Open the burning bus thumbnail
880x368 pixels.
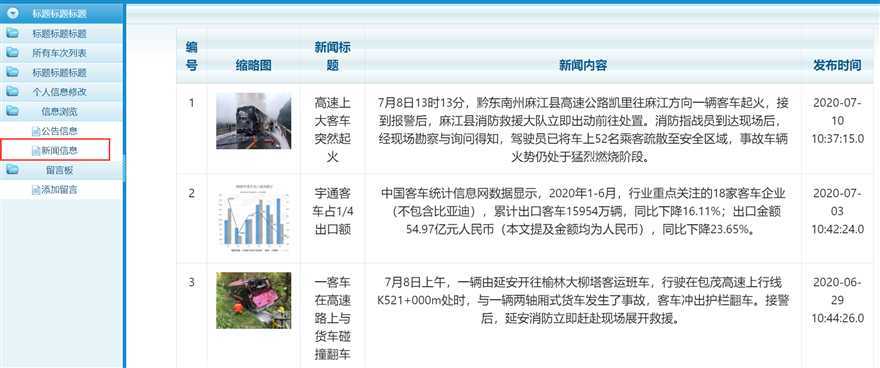pyautogui.click(x=254, y=121)
